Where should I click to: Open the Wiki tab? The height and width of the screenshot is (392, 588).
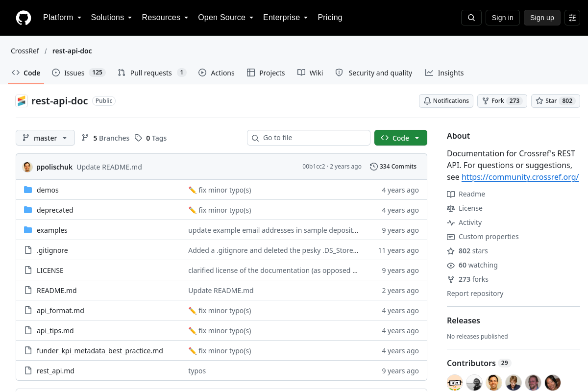click(310, 73)
